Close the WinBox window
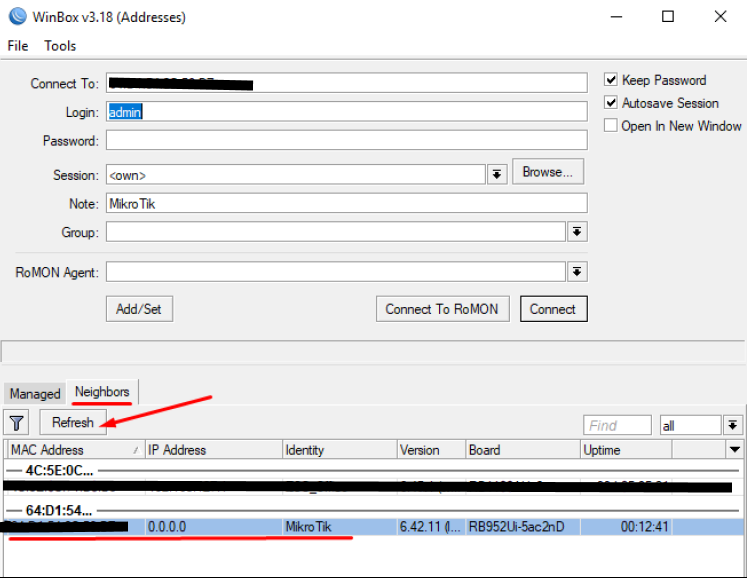Screen dimensions: 747x578 point(720,17)
